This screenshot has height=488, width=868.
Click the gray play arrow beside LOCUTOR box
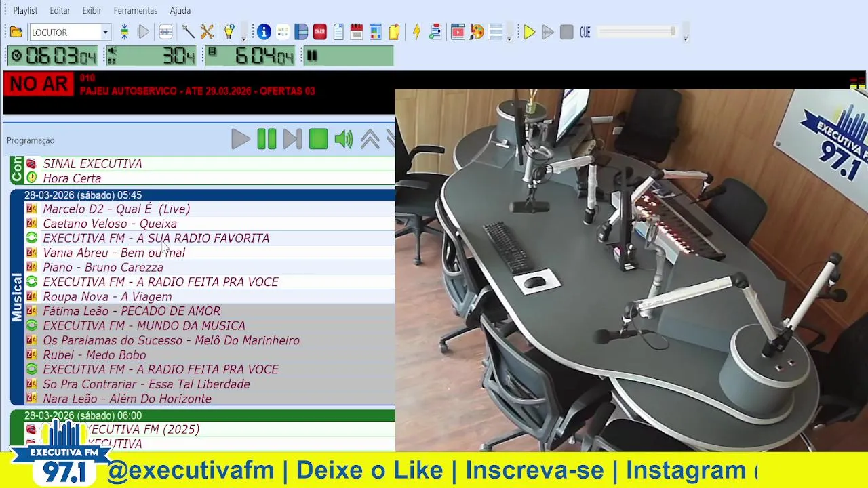click(144, 32)
